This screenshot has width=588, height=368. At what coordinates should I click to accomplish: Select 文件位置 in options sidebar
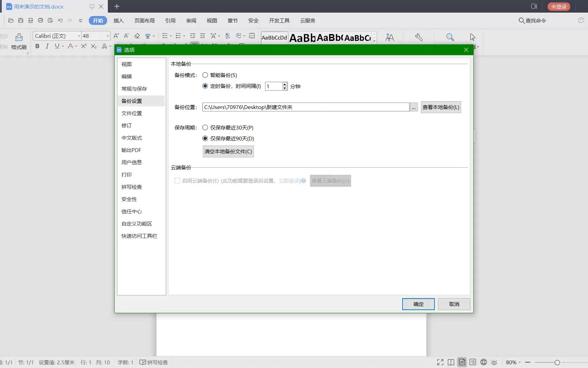(x=141, y=113)
